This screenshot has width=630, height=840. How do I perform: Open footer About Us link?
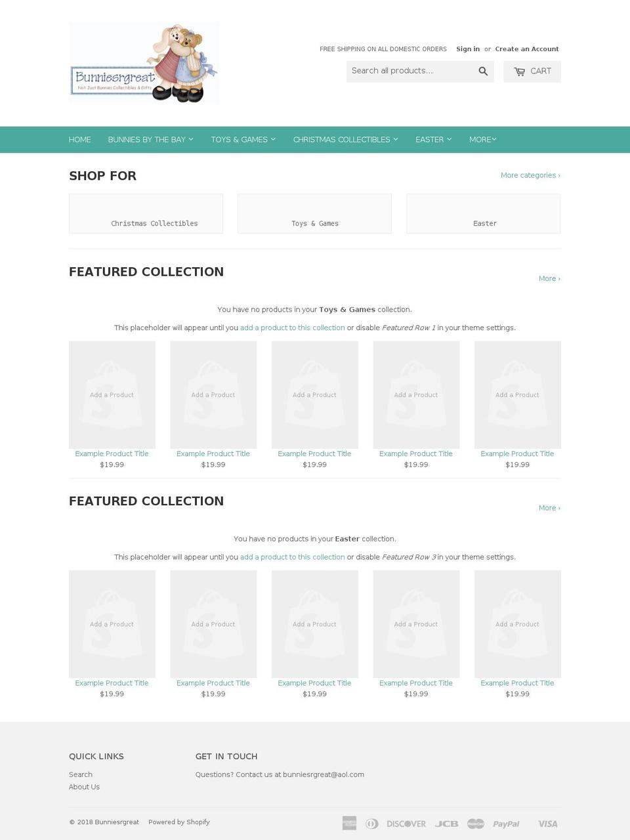pos(85,787)
